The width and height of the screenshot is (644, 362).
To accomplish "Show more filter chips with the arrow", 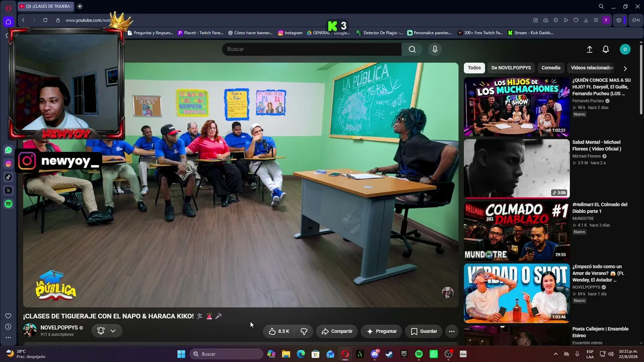I will click(x=625, y=68).
